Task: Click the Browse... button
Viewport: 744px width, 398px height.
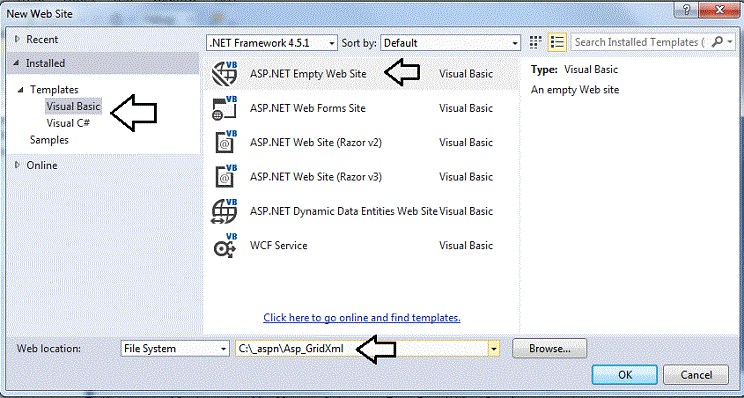Action: tap(549, 349)
